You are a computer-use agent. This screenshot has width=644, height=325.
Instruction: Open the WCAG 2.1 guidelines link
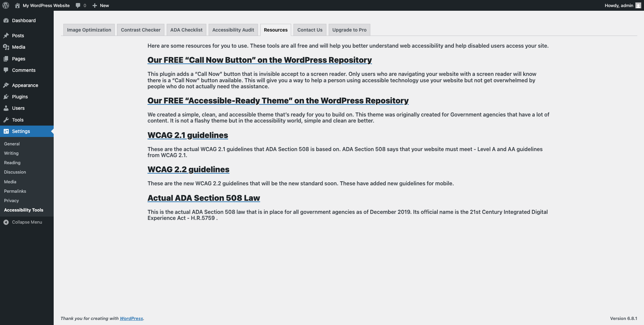click(x=188, y=135)
